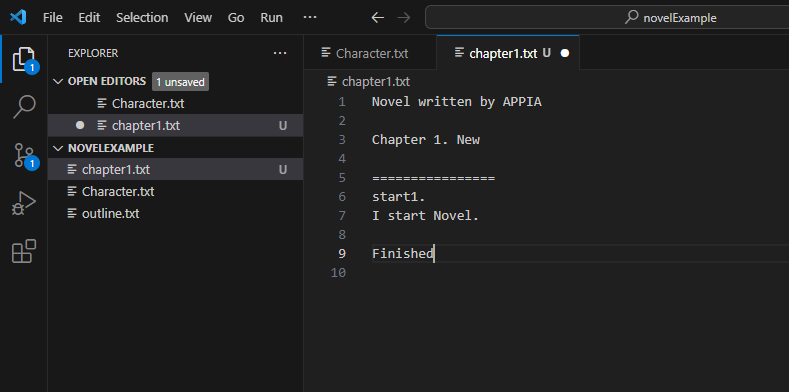Open Explorer views and more actions ellipsis
Image resolution: width=789 pixels, height=392 pixels.
click(280, 53)
